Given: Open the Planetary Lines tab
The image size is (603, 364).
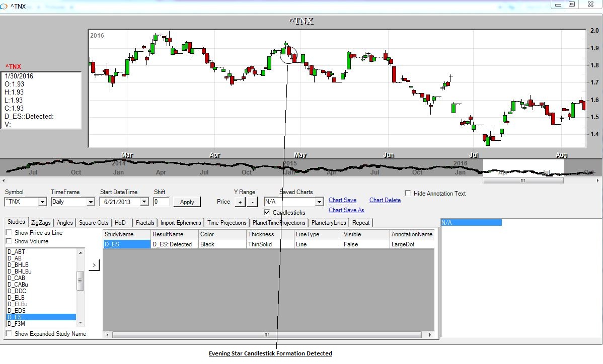Looking at the screenshot, I should [x=329, y=223].
